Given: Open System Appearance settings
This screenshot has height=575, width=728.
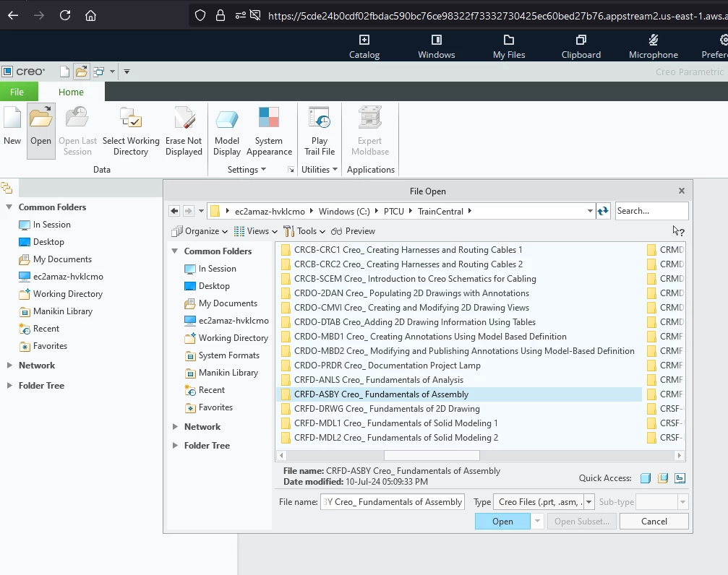Looking at the screenshot, I should click(269, 131).
